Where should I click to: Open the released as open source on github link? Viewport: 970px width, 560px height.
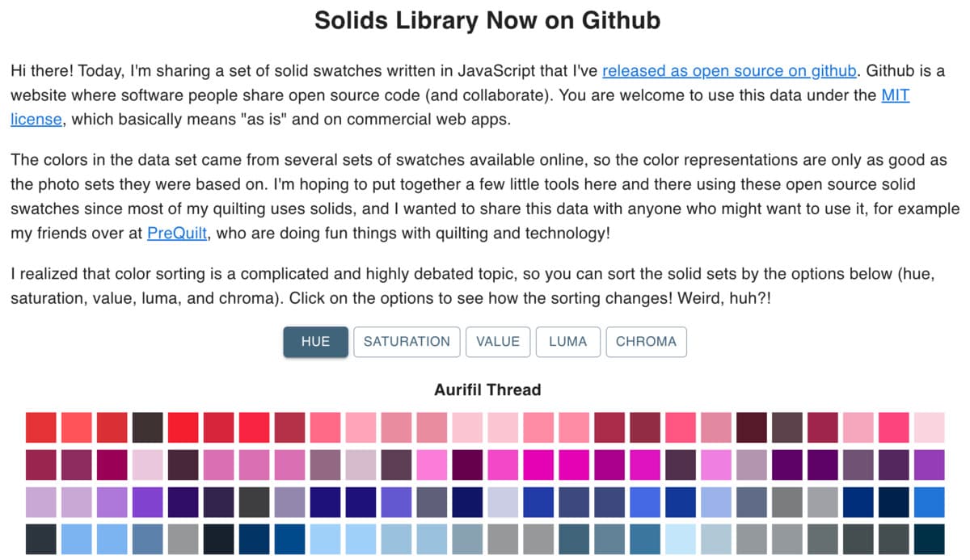729,70
